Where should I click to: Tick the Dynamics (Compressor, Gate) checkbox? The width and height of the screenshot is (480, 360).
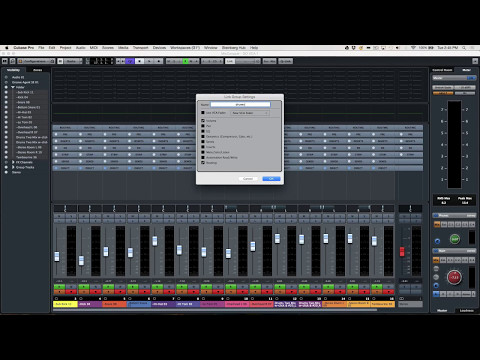[203, 137]
